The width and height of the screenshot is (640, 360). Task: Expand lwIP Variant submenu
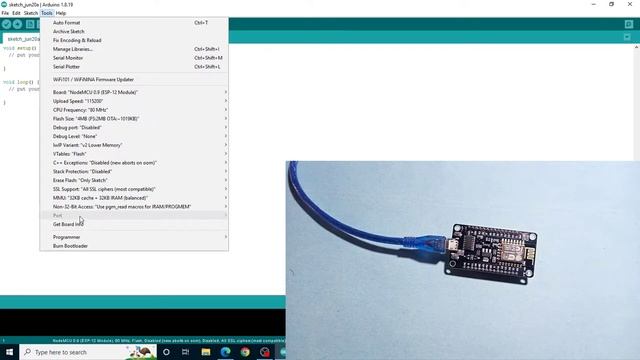[134, 145]
